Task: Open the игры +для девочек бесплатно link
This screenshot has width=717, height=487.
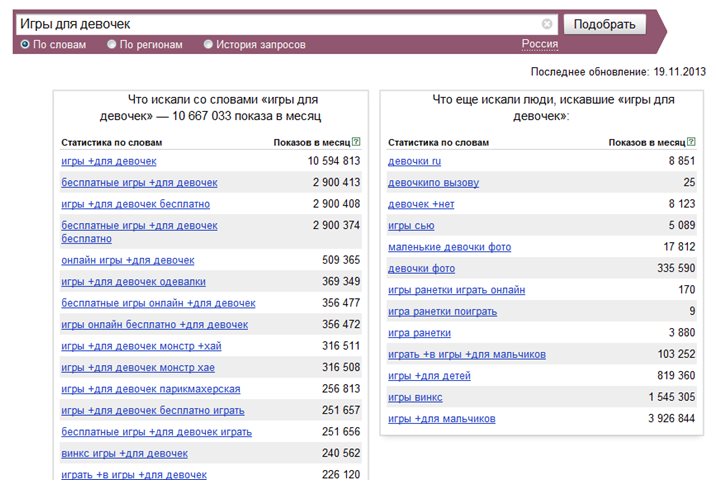Action: pyautogui.click(x=135, y=204)
